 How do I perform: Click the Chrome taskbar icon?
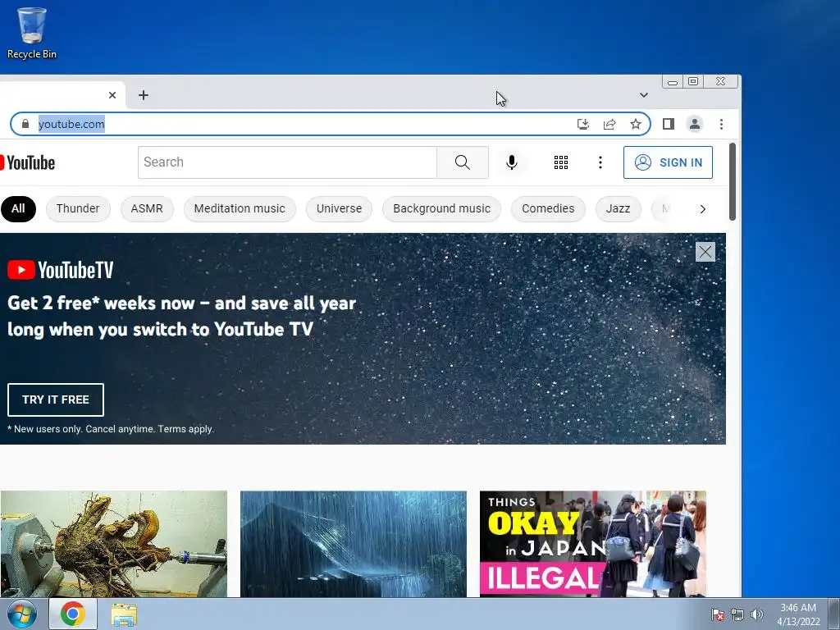[x=73, y=614]
